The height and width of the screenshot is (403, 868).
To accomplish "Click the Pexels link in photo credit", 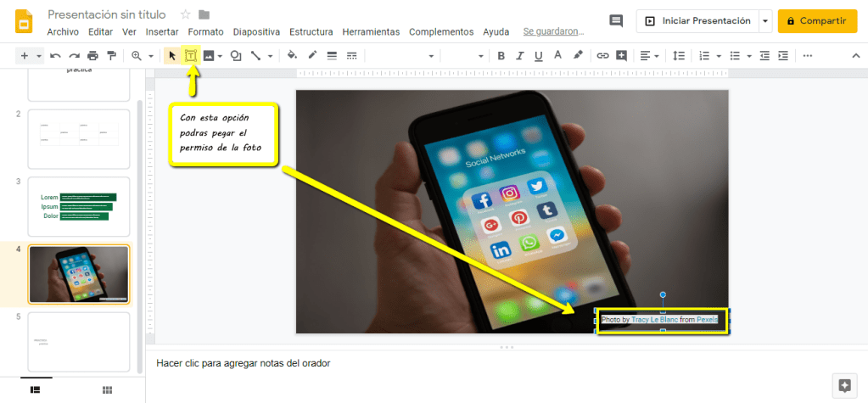I will (707, 320).
